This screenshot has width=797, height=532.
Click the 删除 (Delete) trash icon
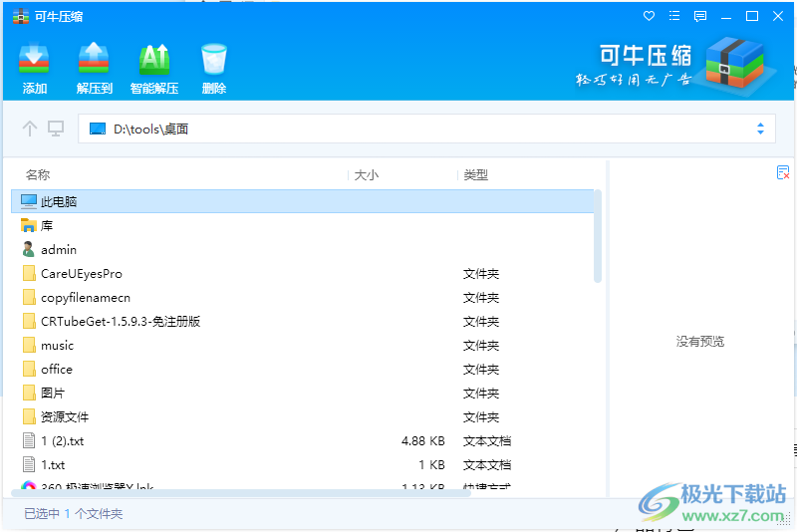(x=214, y=60)
